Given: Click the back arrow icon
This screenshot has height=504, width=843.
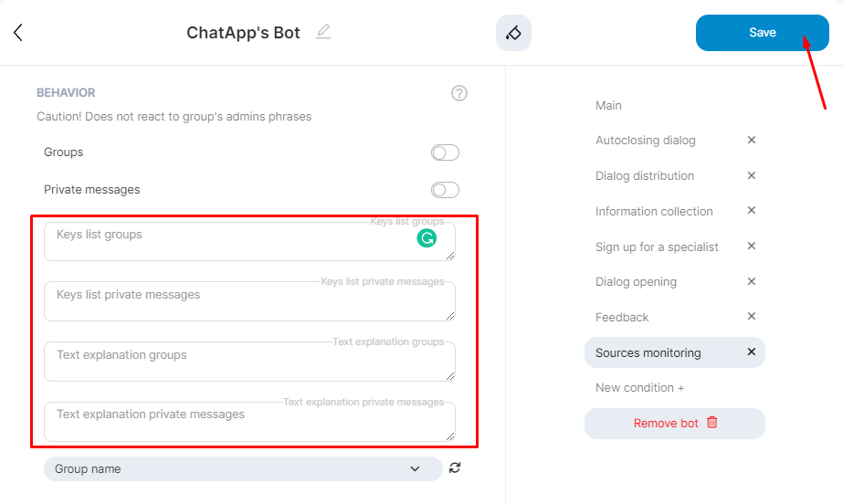Looking at the screenshot, I should click(18, 33).
